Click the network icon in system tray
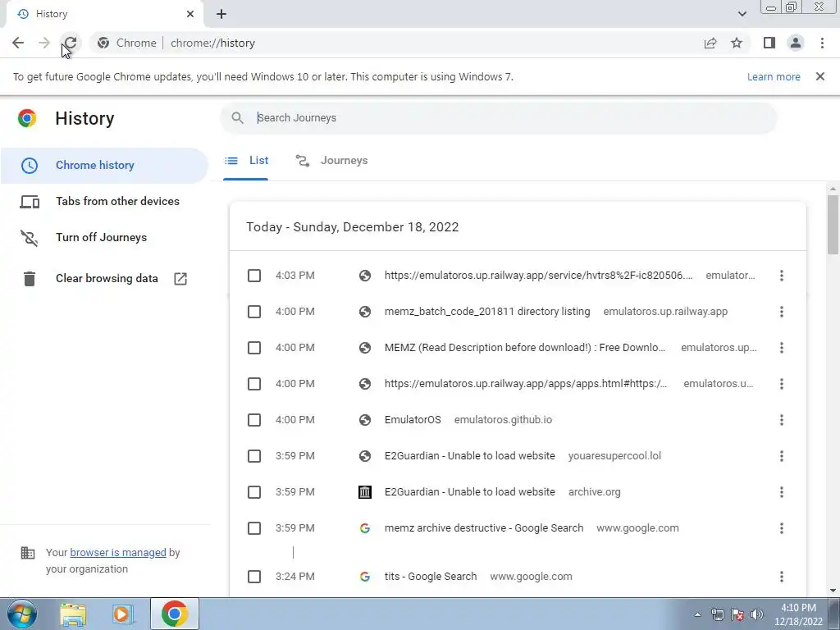 tap(717, 614)
